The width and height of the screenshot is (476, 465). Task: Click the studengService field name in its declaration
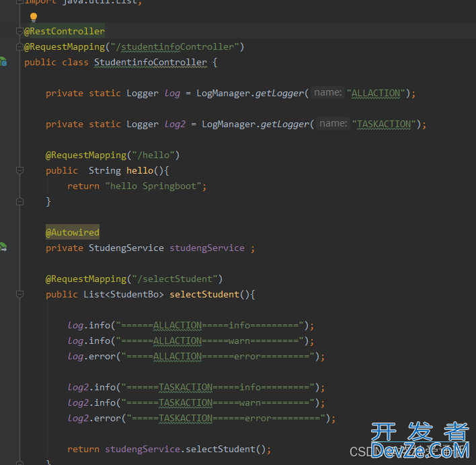pyautogui.click(x=206, y=248)
